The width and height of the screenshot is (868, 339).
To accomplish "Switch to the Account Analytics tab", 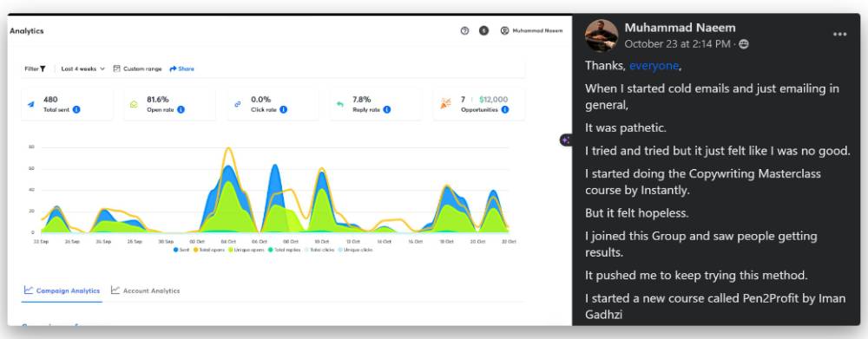I will coord(145,290).
